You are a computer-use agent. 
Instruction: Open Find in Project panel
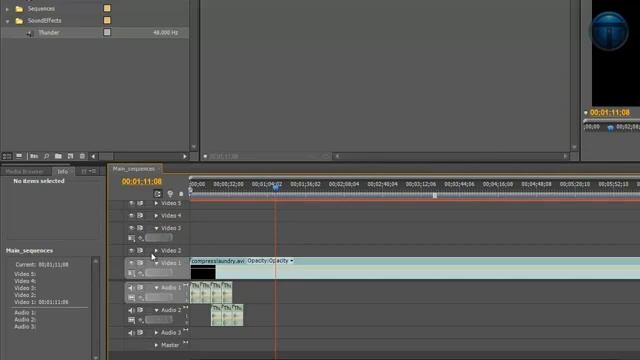47,156
